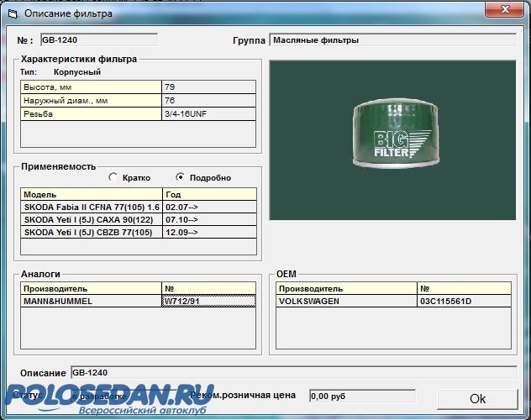Viewport: 531px width, 420px height.
Task: Select the SKODA Fabia II CFNA row
Action: 91,207
